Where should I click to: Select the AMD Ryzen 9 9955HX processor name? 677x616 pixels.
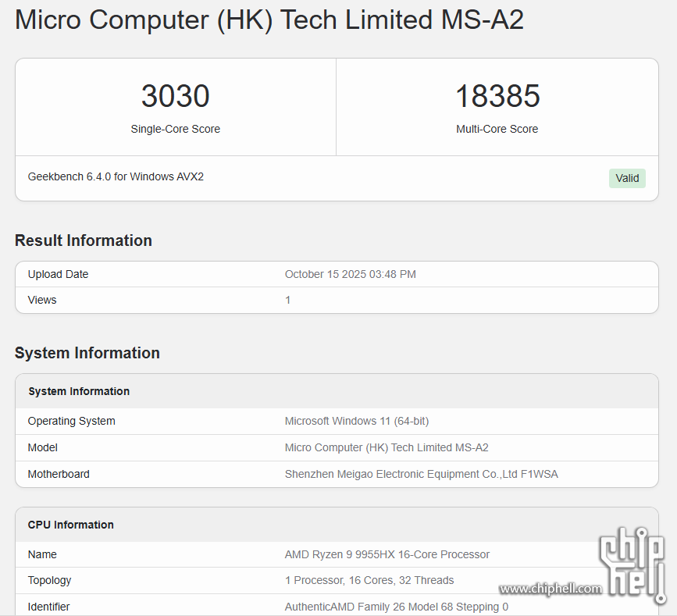point(387,554)
